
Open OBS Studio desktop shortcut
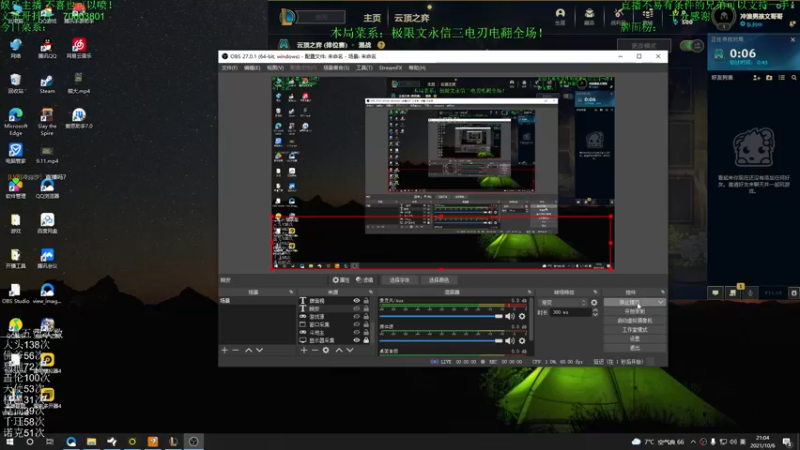[x=15, y=294]
